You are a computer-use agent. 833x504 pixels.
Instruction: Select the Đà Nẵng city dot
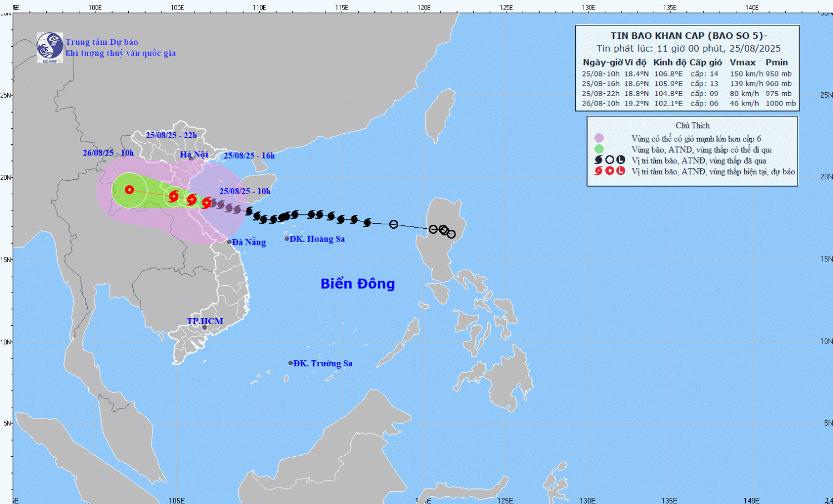click(x=229, y=242)
